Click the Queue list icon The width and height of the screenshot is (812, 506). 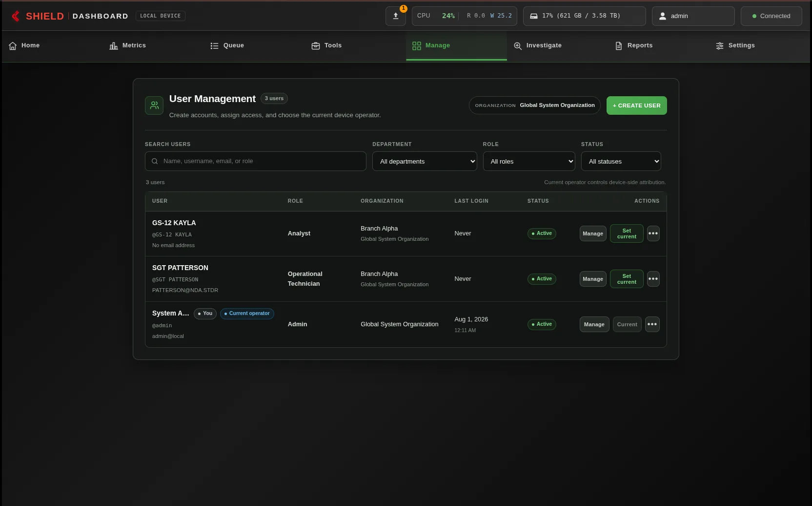214,46
